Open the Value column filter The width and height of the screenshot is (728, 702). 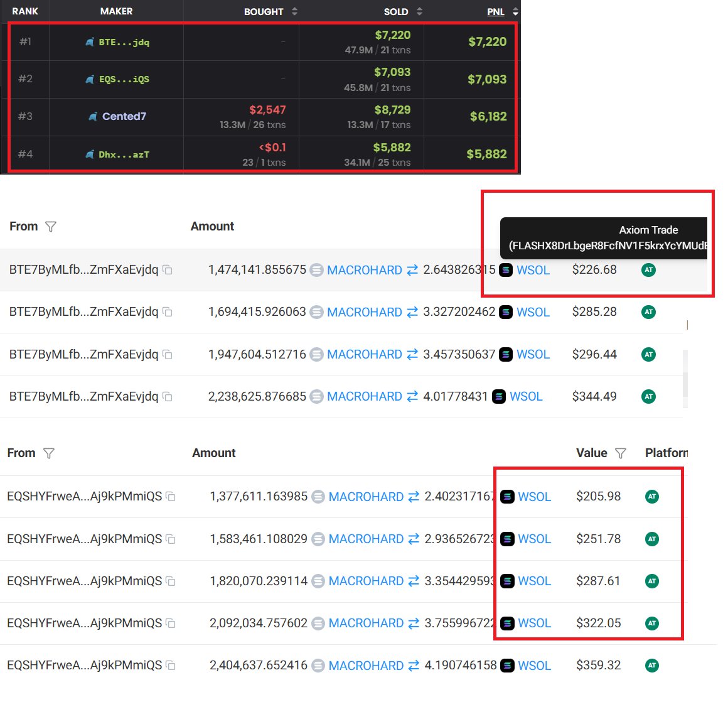(x=621, y=453)
